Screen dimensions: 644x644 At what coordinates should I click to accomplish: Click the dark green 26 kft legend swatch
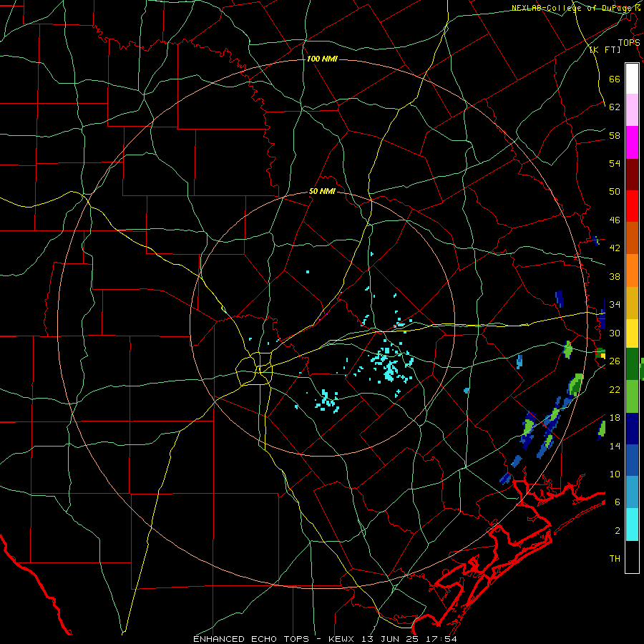(x=632, y=364)
